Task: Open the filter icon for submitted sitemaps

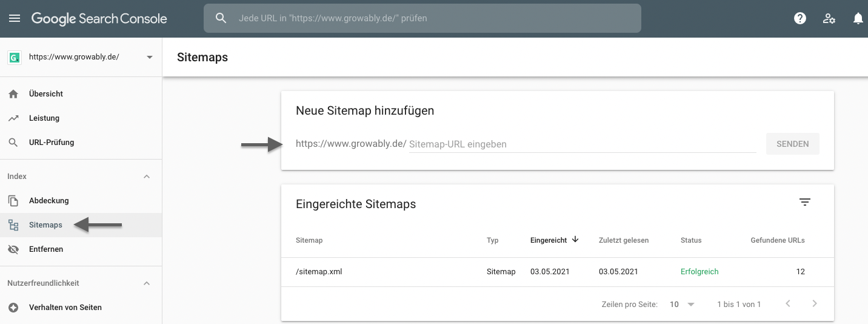Action: [805, 203]
